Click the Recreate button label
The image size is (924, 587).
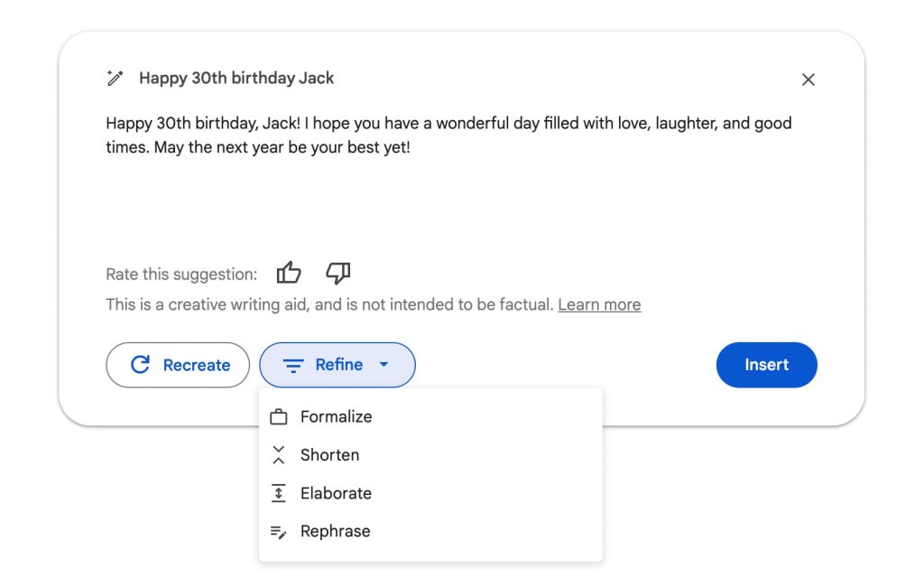click(x=197, y=366)
